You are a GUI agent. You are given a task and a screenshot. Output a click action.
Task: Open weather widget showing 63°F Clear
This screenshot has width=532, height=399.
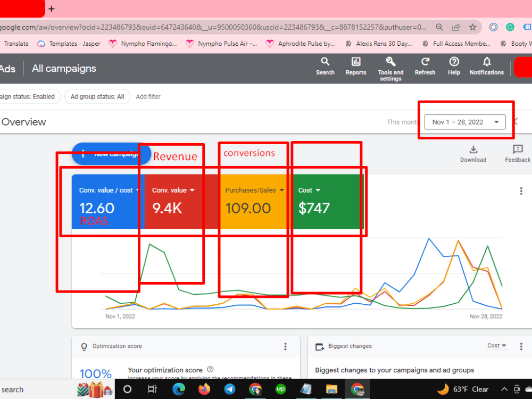463,389
